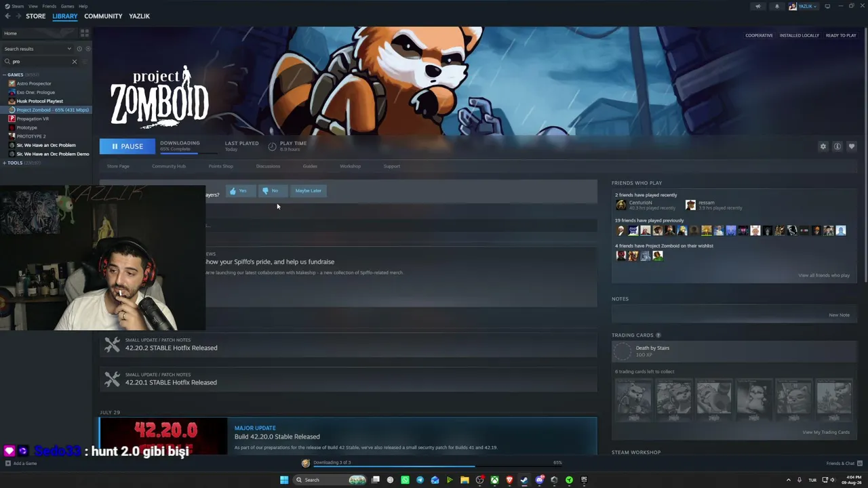Image resolution: width=868 pixels, height=488 pixels.
Task: Open the collections grid view icon
Action: click(x=85, y=33)
